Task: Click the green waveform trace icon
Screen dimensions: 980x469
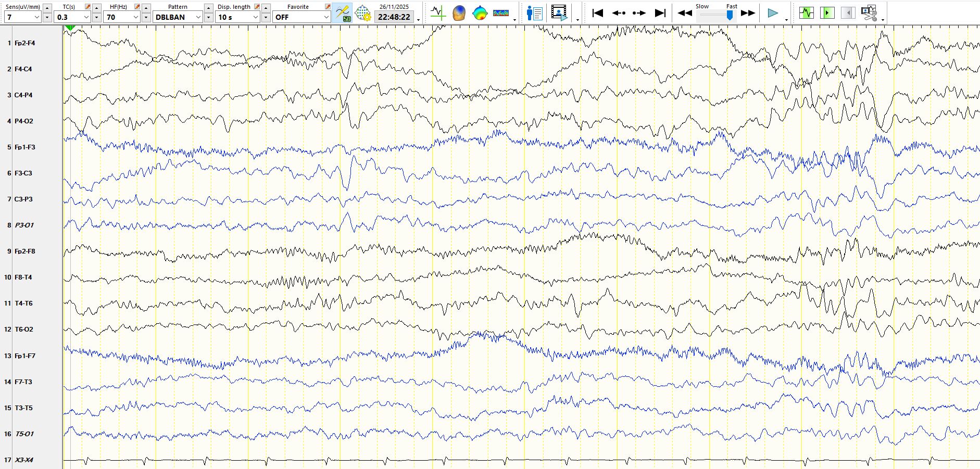Action: pos(806,12)
